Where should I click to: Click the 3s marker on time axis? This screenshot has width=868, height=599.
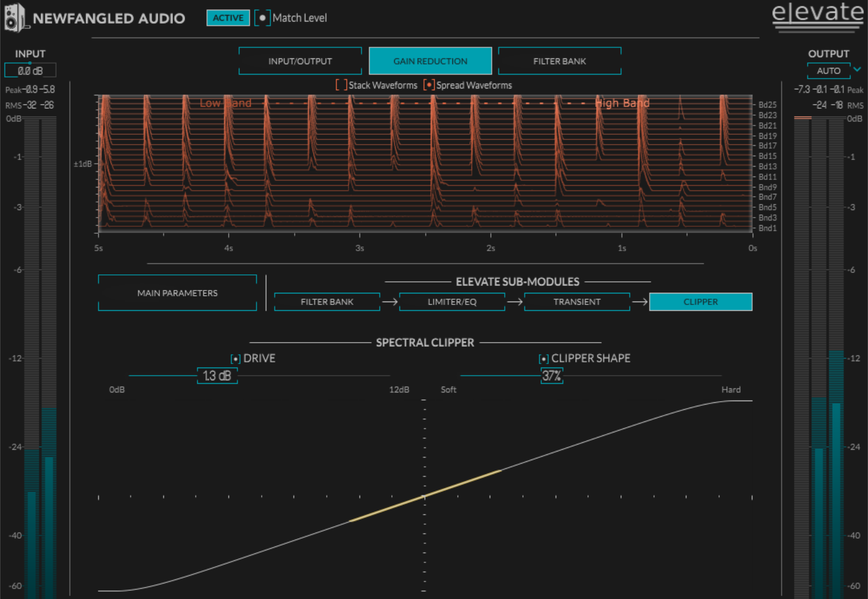360,248
